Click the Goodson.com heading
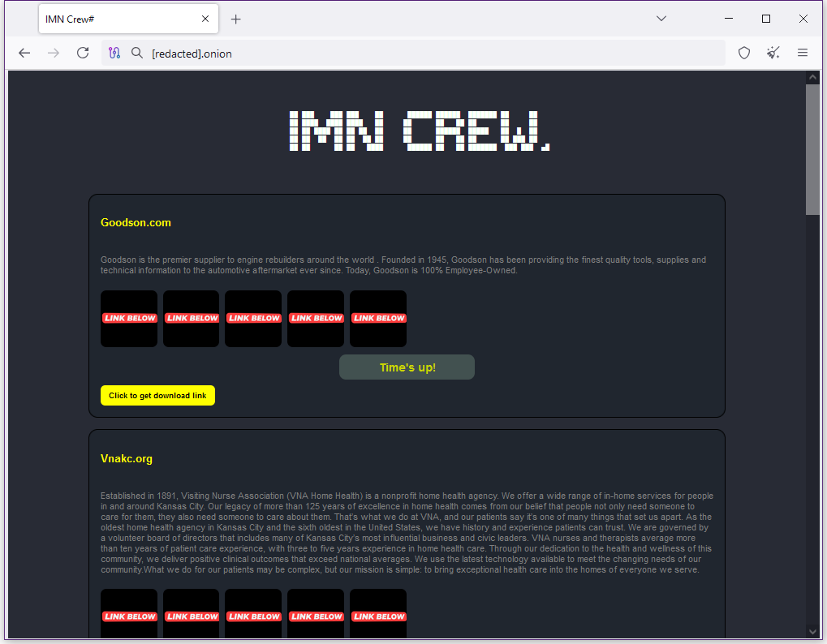827x644 pixels. pyautogui.click(x=136, y=222)
